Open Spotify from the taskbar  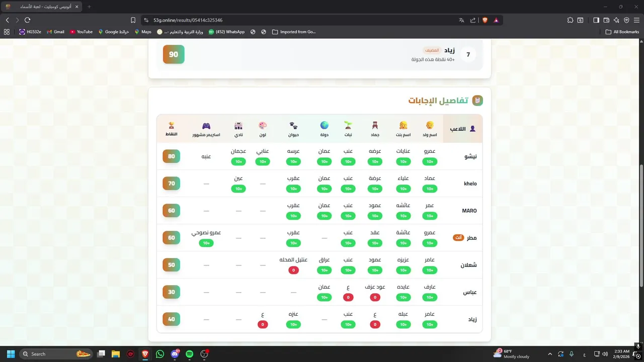[189, 354]
